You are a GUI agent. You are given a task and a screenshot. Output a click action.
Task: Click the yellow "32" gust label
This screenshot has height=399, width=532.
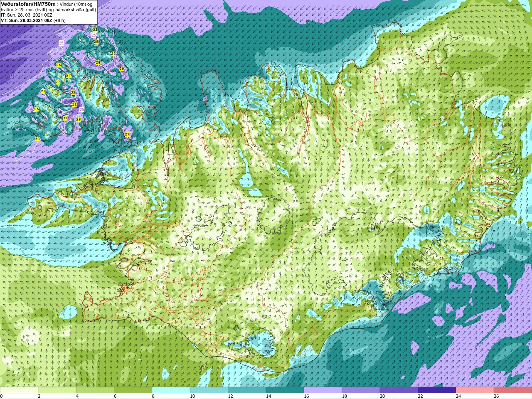tap(73, 92)
